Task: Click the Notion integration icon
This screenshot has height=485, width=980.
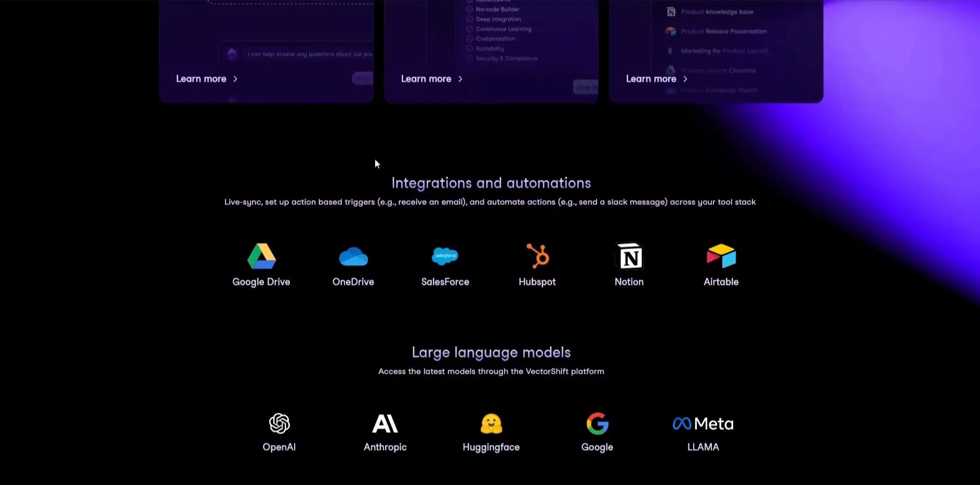Action: point(629,256)
